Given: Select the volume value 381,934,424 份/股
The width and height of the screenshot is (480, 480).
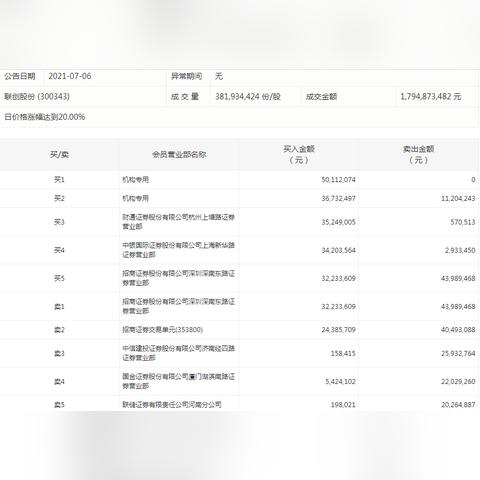Looking at the screenshot, I should click(x=248, y=97).
